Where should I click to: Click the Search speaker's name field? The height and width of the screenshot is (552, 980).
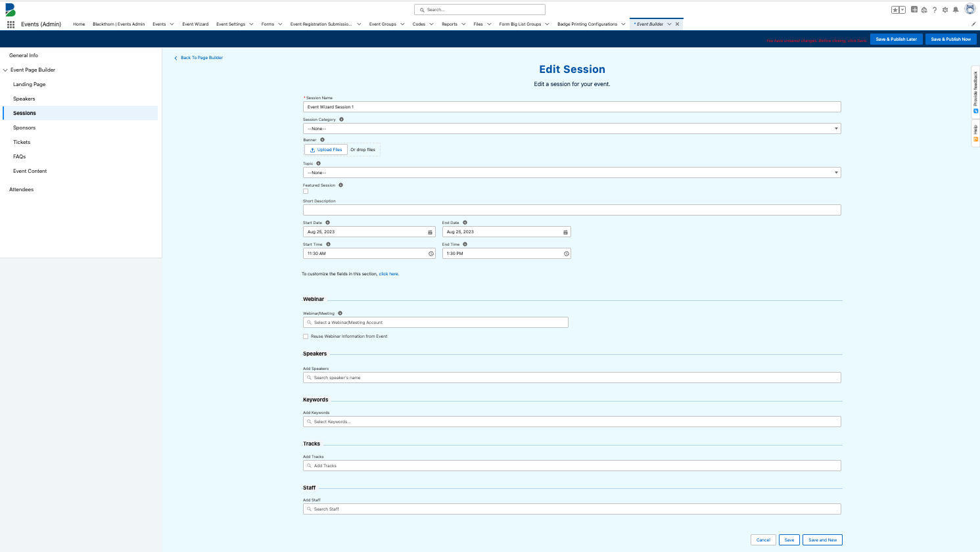tap(572, 378)
